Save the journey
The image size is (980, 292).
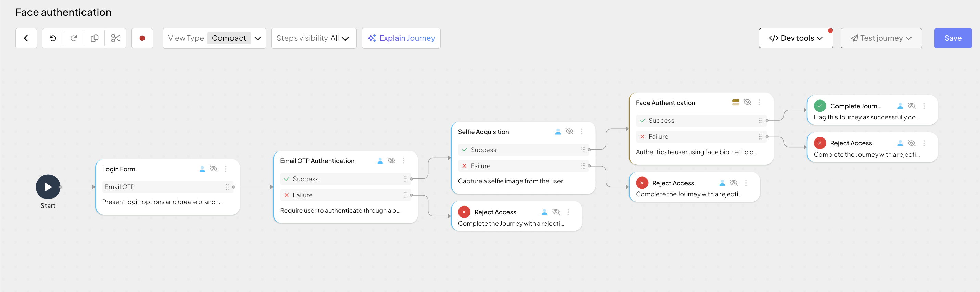point(953,38)
